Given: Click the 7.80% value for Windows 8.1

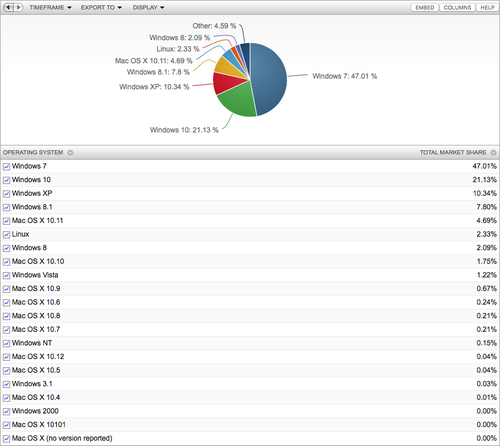Looking at the screenshot, I should (x=486, y=207).
